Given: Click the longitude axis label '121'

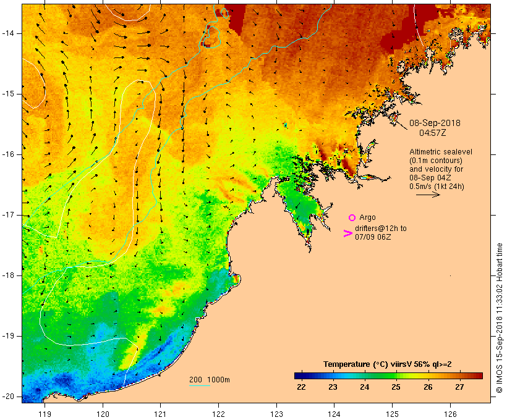Looking at the screenshot, I should click(x=160, y=414).
